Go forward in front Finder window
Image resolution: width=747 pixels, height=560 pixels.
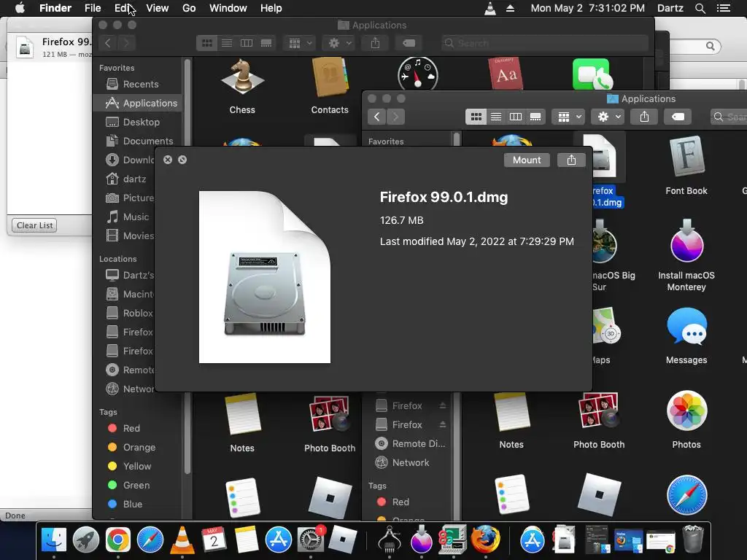point(395,117)
